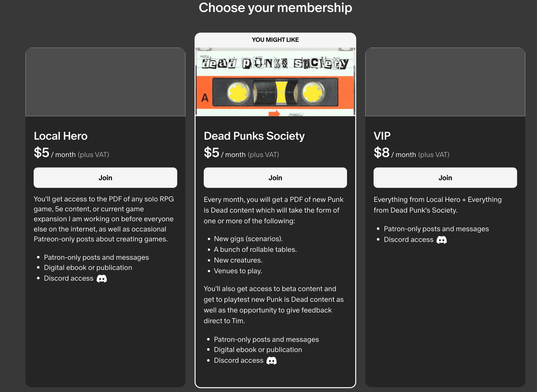537x392 pixels.
Task: Click Discord icon in Local Hero tier
Action: click(102, 279)
